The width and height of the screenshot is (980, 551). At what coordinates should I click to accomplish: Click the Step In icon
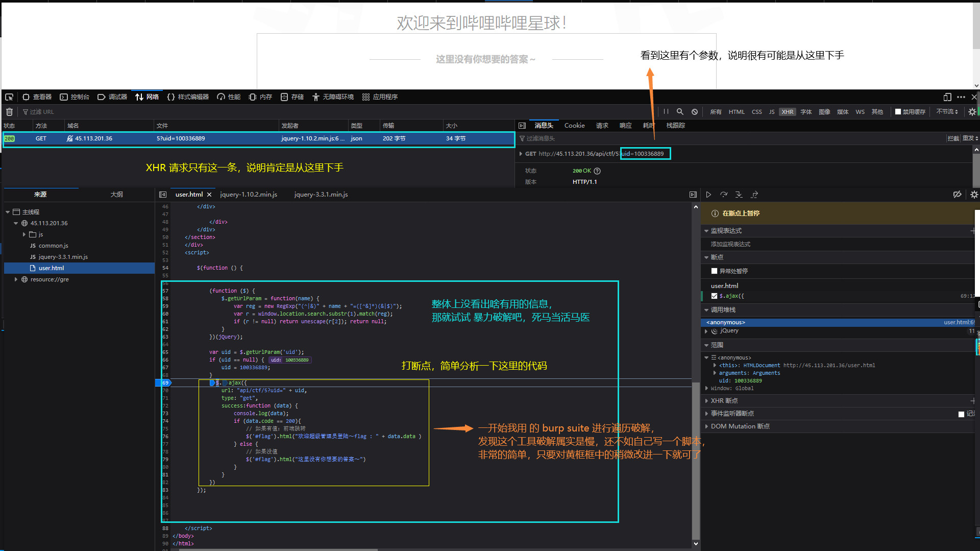coord(739,195)
